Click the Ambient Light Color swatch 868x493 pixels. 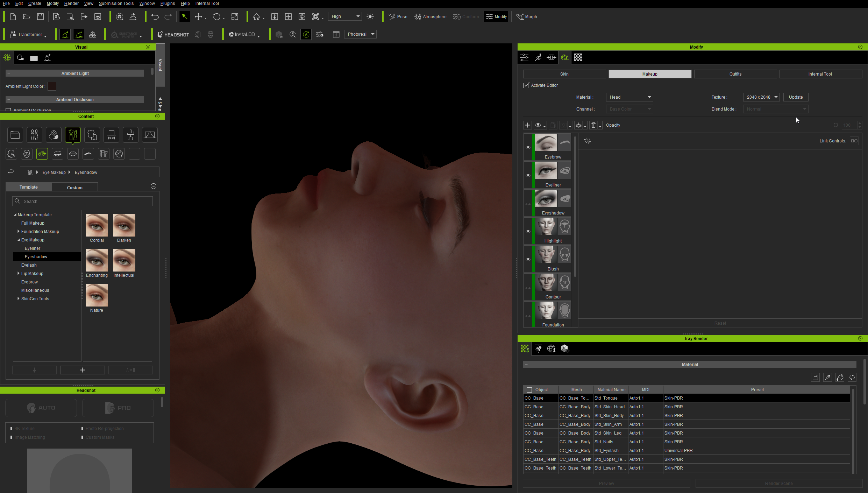(52, 86)
